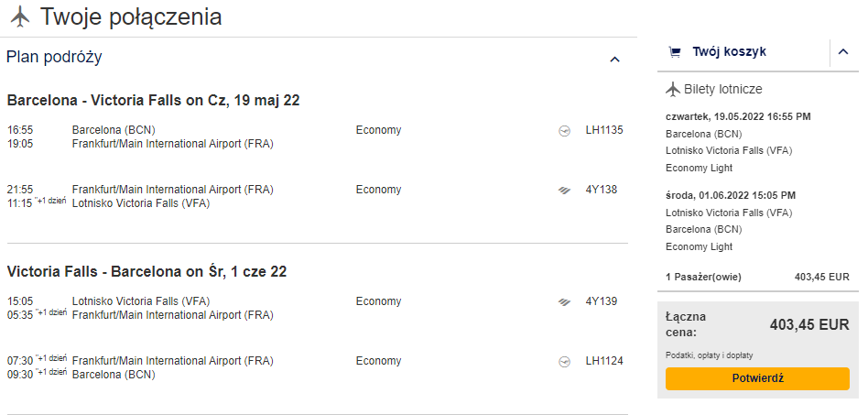This screenshot has width=868, height=415.
Task: Collapse the Twój koszyk panel chevron
Action: click(843, 52)
